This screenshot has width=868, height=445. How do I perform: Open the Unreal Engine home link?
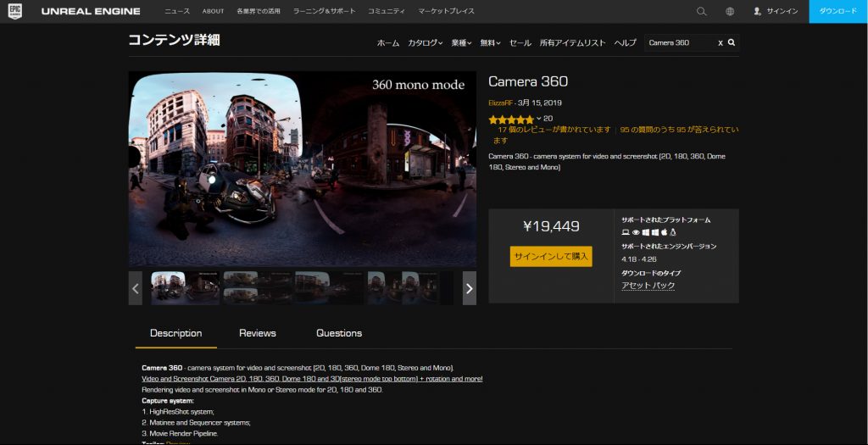[x=91, y=11]
